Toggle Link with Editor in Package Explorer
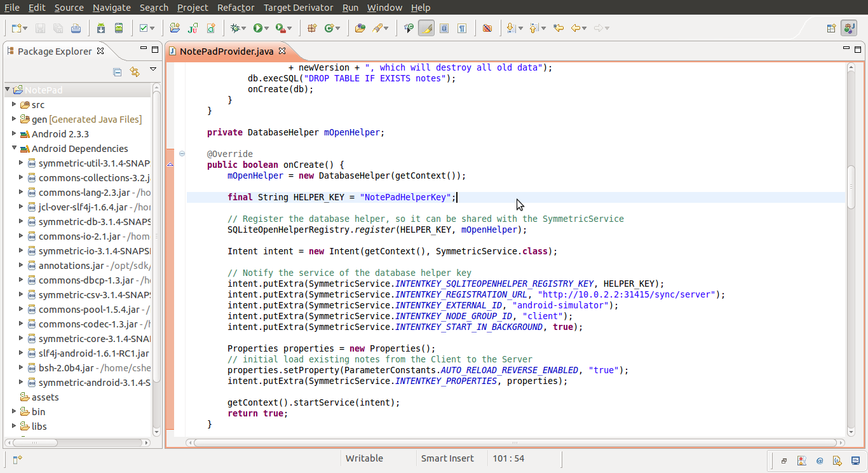Screen dimensions: 868x473 (x=135, y=72)
